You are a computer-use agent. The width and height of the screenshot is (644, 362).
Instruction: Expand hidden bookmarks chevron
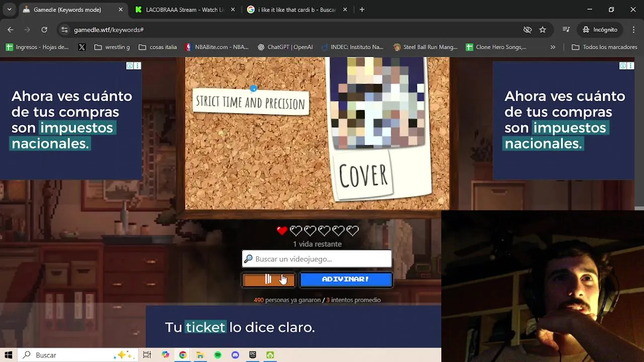(x=553, y=47)
